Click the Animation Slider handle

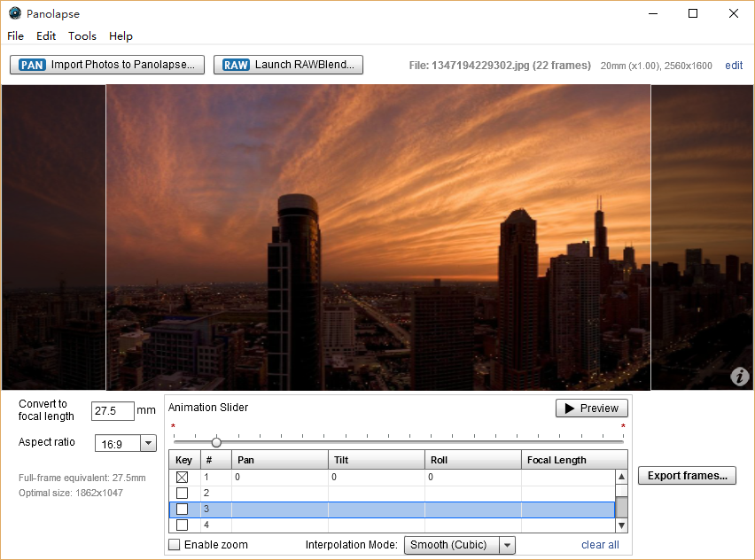click(216, 441)
